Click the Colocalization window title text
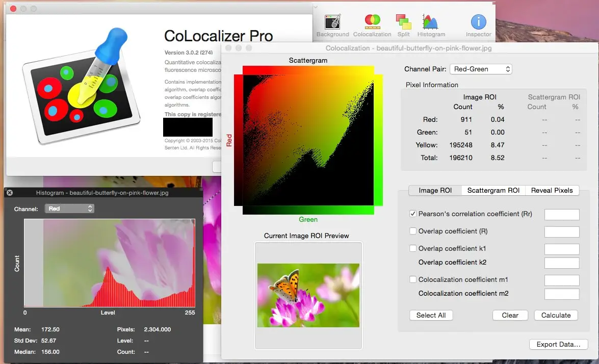 [408, 48]
